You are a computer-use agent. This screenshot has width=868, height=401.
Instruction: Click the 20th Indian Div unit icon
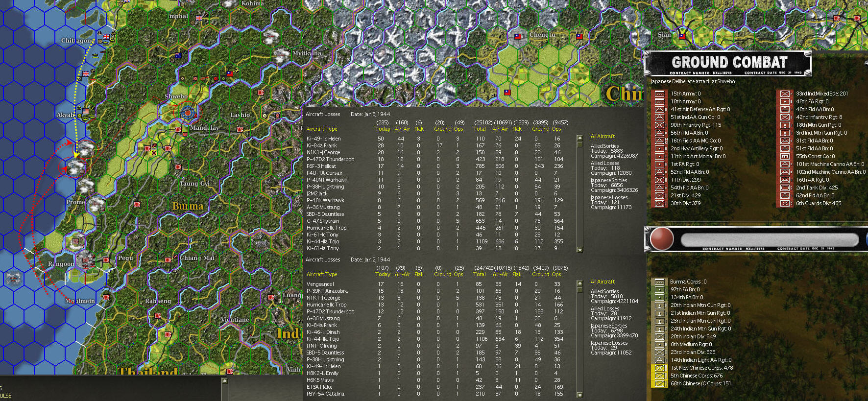[x=659, y=336]
